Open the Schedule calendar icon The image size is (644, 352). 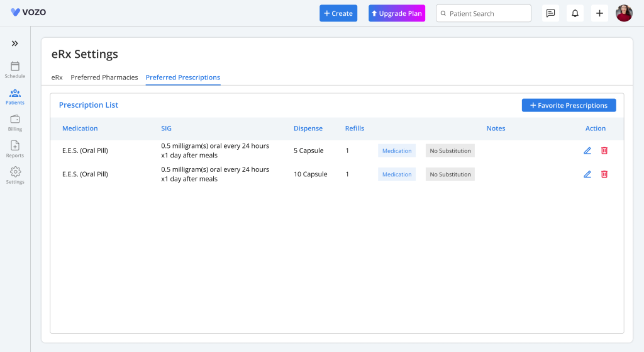pyautogui.click(x=15, y=66)
